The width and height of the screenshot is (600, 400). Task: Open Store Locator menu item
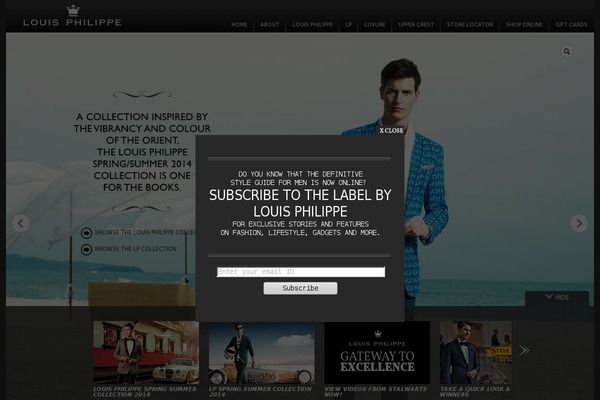[x=470, y=24]
